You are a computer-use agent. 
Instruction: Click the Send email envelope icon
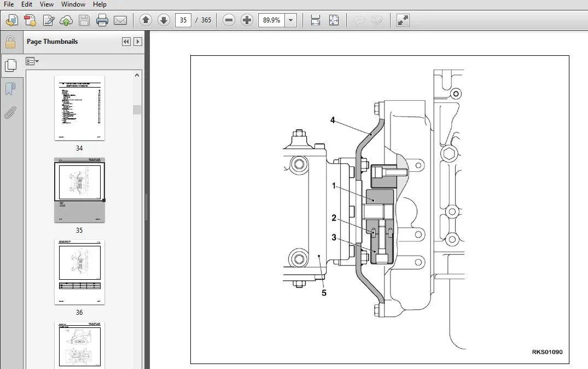[x=120, y=20]
